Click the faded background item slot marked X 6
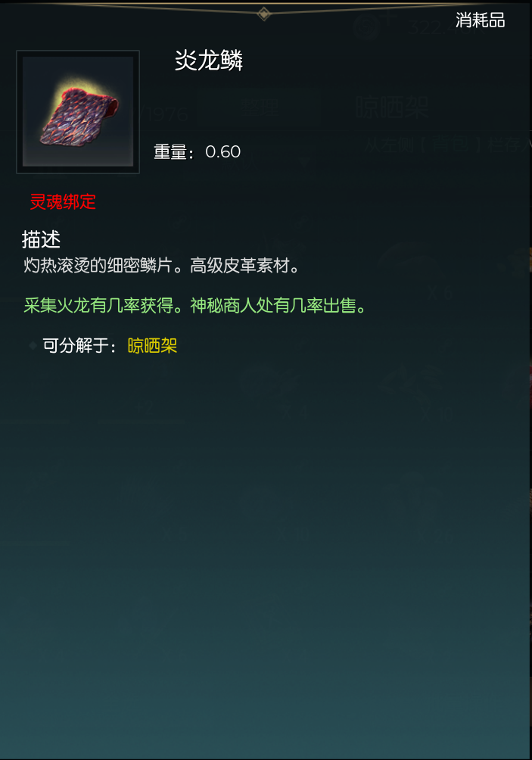The image size is (532, 760). point(440,272)
